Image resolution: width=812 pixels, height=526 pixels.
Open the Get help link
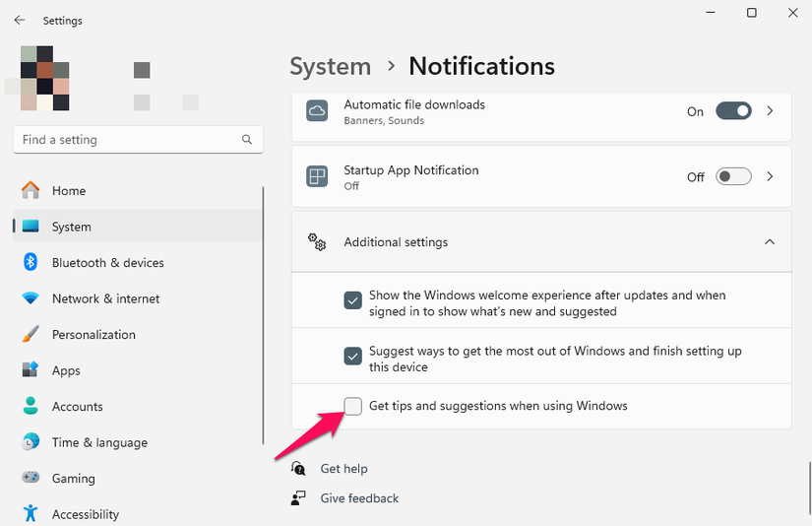coord(344,469)
